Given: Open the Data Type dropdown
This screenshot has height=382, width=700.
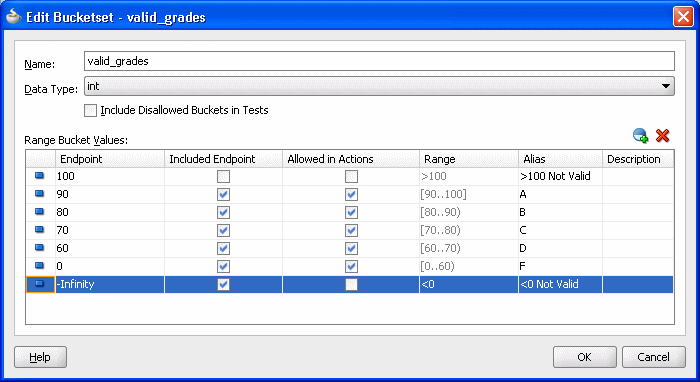Looking at the screenshot, I should click(379, 86).
